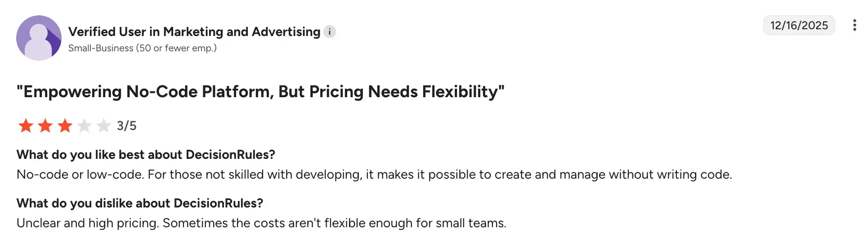Image resolution: width=868 pixels, height=243 pixels.
Task: Click the "No-code or low-code." sentence
Action: 80,175
